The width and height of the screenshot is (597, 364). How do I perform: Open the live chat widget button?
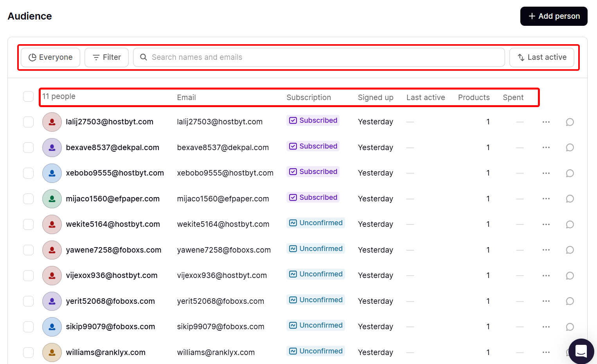click(581, 351)
